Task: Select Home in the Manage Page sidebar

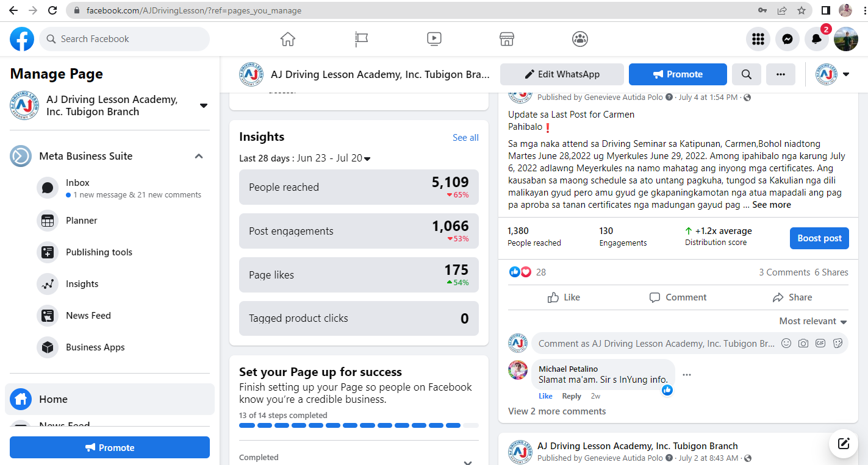Action: [x=110, y=399]
